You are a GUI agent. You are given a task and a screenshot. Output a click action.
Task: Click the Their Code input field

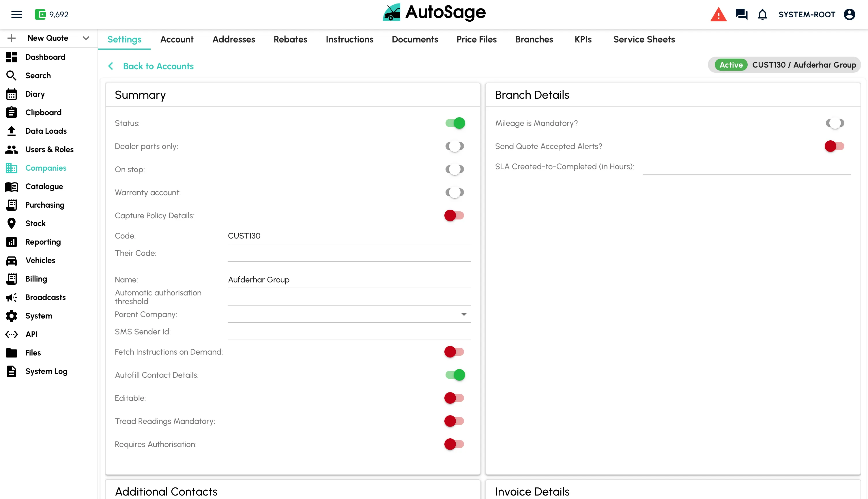[x=349, y=254]
